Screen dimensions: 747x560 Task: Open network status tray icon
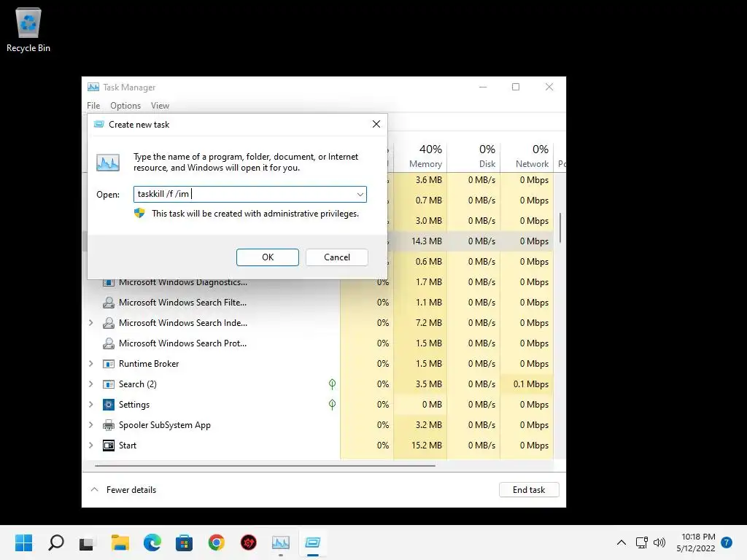click(641, 542)
